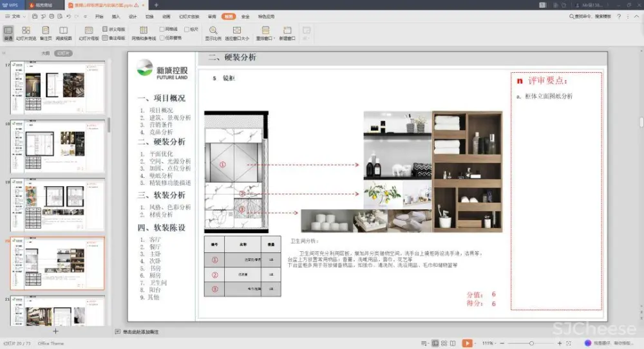644x349 pixels.
Task: Open Slide Master (幻灯片母版)
Action: pyautogui.click(x=89, y=33)
